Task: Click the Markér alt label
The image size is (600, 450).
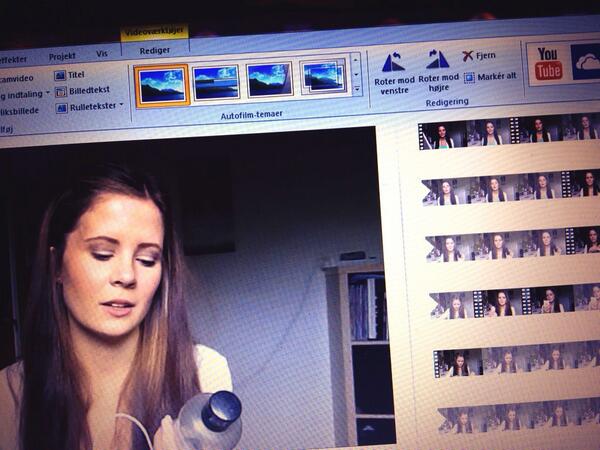Action: coord(497,77)
